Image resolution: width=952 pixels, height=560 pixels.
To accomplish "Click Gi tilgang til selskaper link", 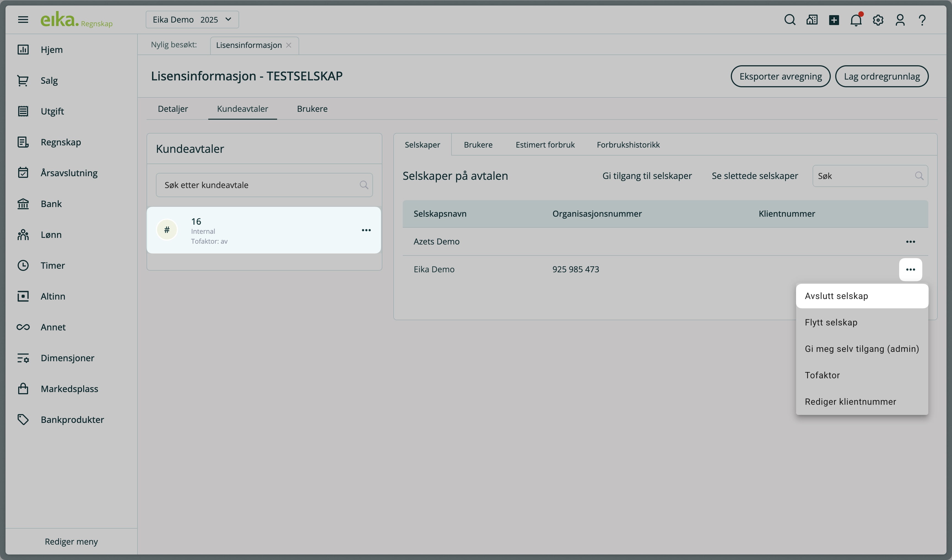I will coord(647,176).
